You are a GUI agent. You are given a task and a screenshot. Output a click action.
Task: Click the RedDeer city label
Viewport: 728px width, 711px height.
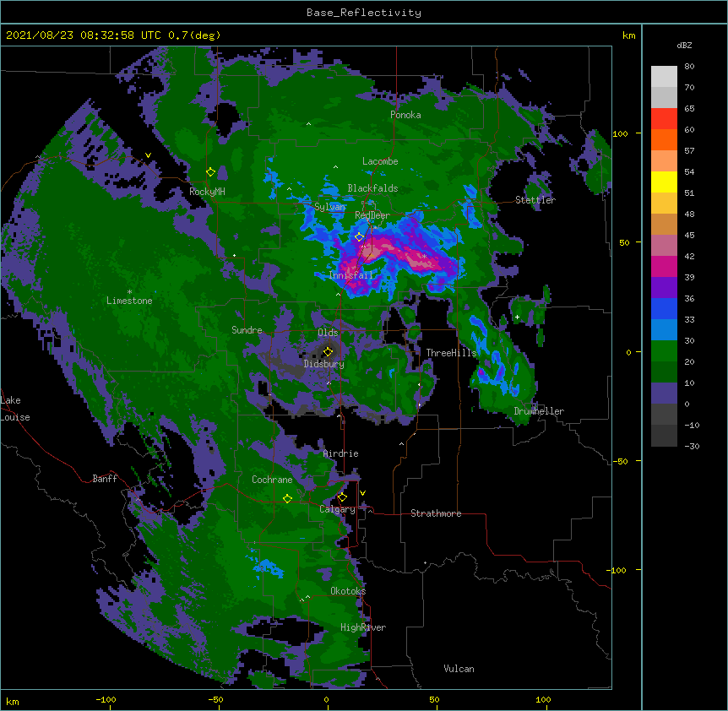[372, 215]
